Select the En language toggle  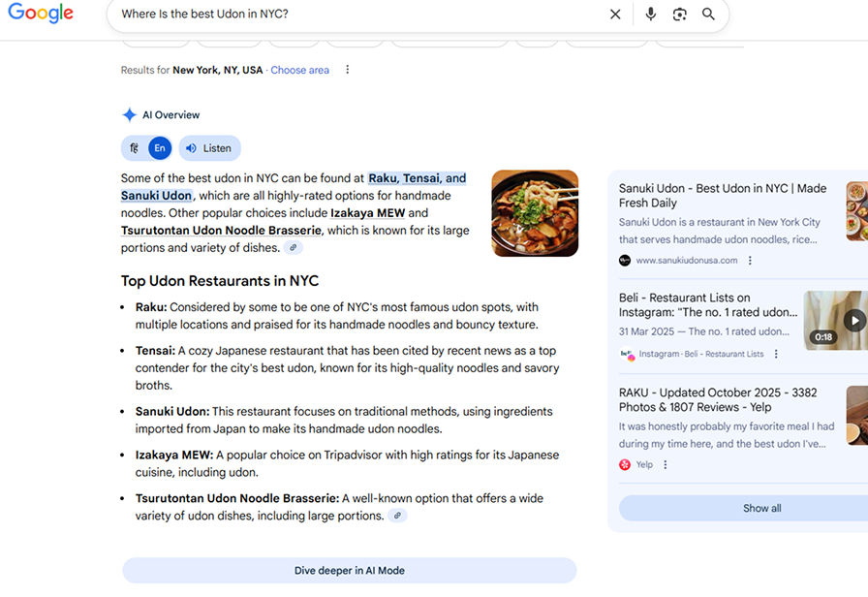pos(160,148)
